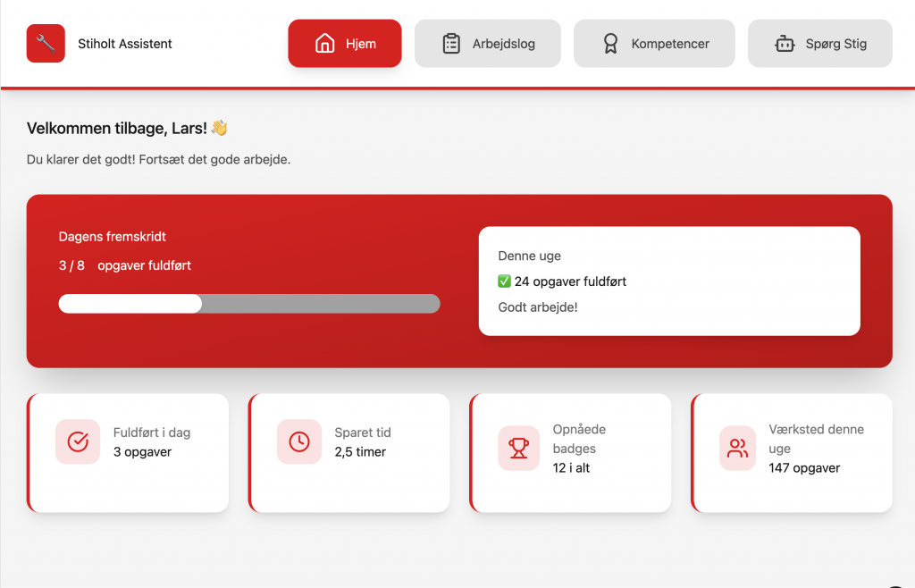Image resolution: width=915 pixels, height=588 pixels.
Task: Open the Arbejdslog tab
Action: pyautogui.click(x=488, y=44)
